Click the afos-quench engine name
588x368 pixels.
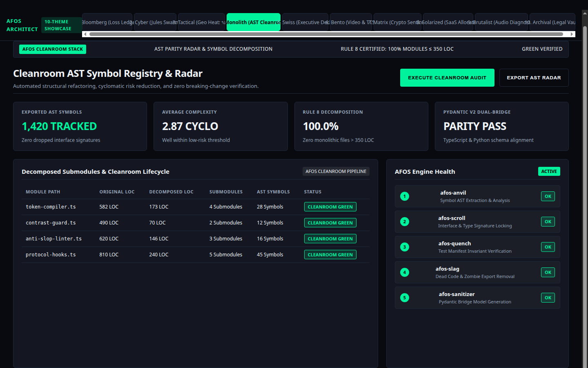pos(454,244)
